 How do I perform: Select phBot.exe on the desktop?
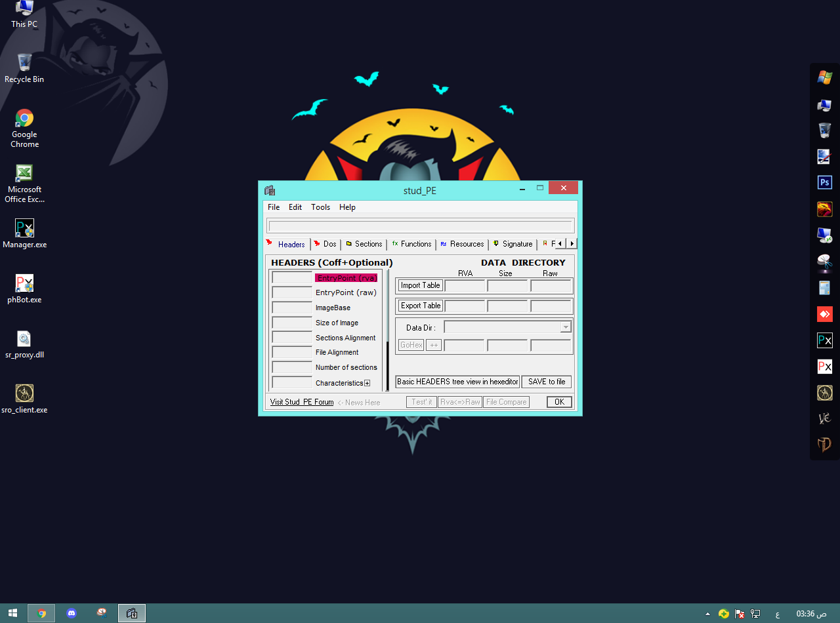pos(24,289)
